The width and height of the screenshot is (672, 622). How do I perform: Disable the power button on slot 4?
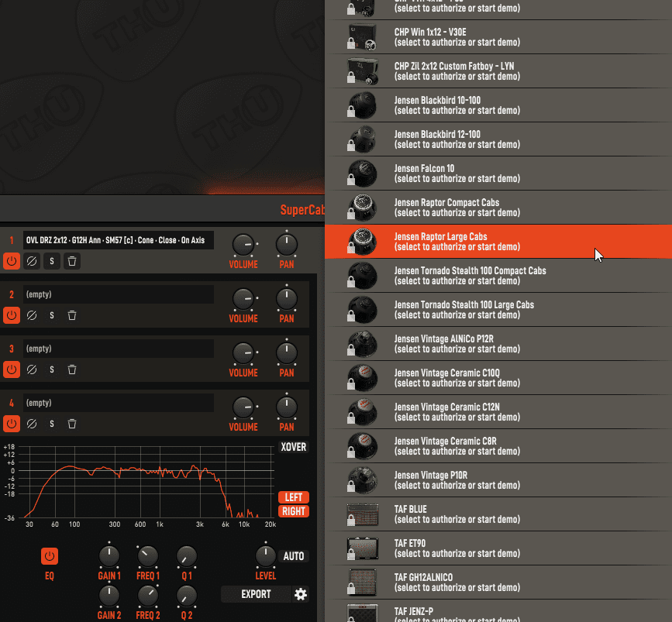(x=12, y=424)
